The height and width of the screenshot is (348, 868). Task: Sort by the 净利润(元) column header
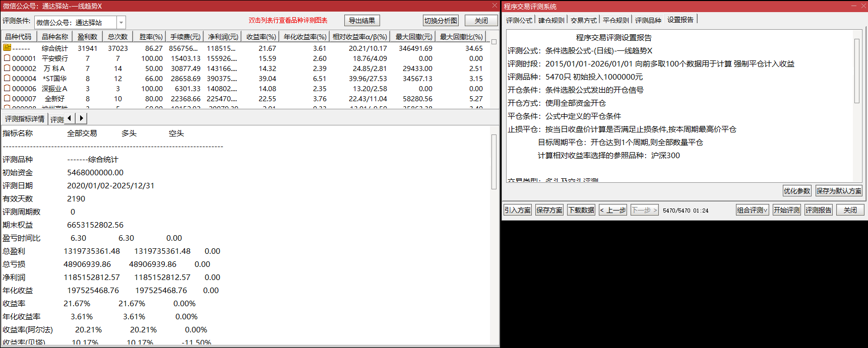[x=223, y=37]
